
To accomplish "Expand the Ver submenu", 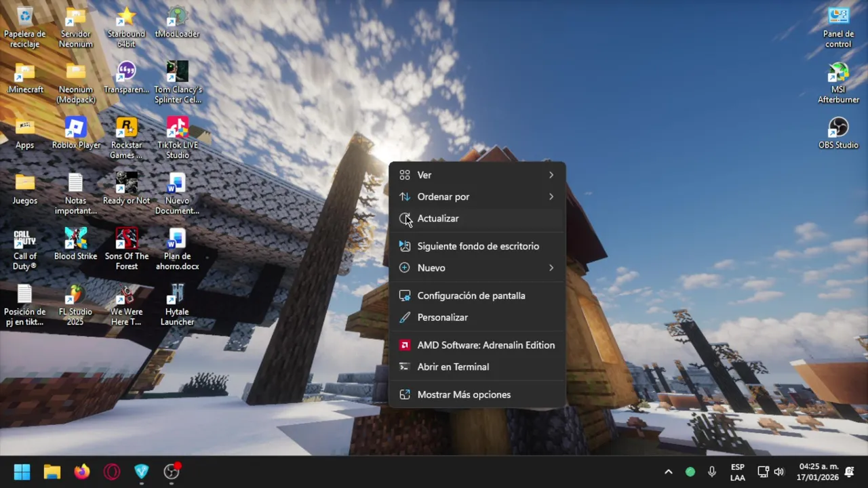I will [477, 175].
